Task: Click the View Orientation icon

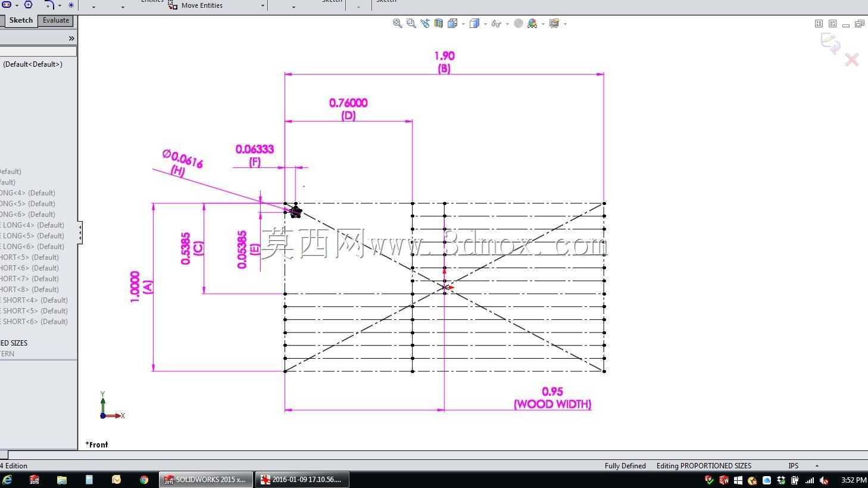Action: [452, 23]
